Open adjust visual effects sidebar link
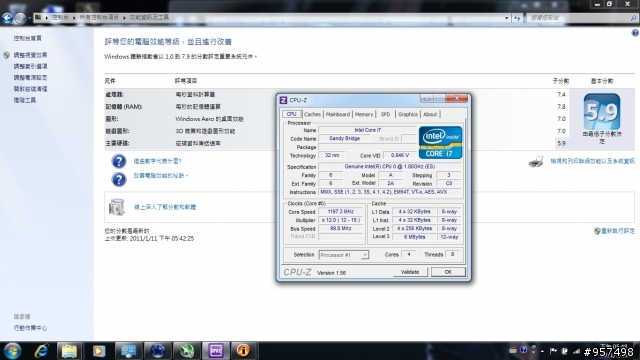Screen dimensions: 640x360 click(x=30, y=55)
